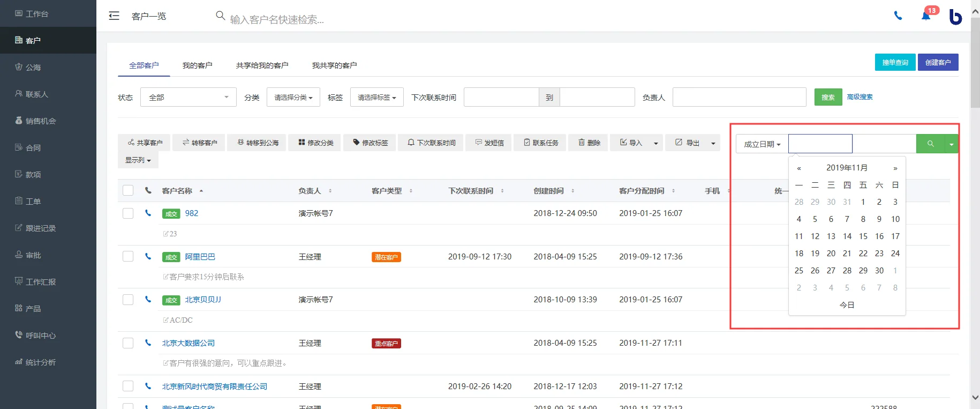Expand the 导出 dropdown arrow
This screenshot has width=980, height=409.
point(713,143)
